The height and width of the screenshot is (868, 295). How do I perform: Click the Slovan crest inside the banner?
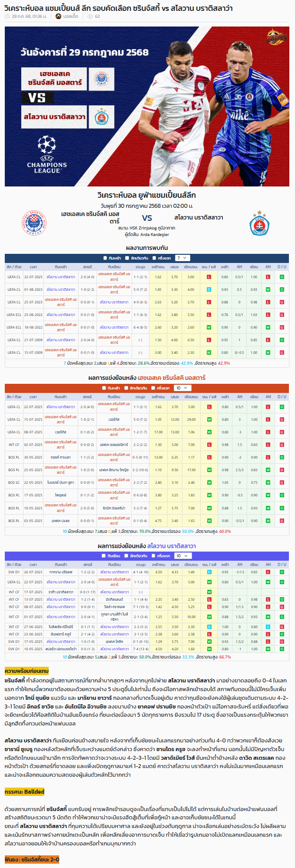click(x=101, y=116)
